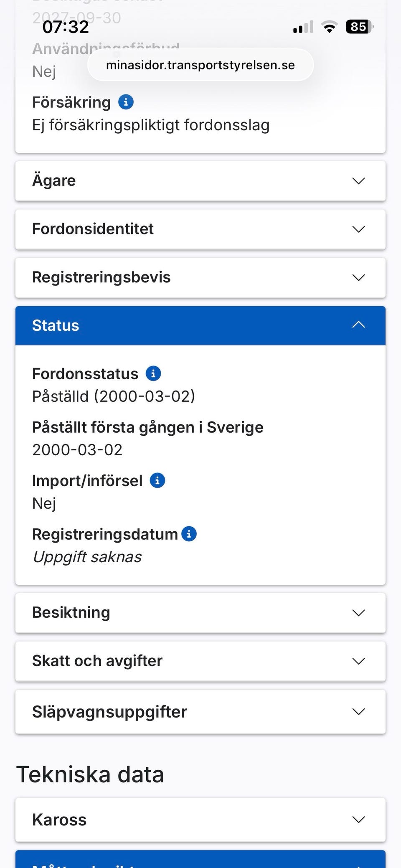This screenshot has width=401, height=868.
Task: Tap the Besiktning chevron-down arrow
Action: pyautogui.click(x=358, y=613)
